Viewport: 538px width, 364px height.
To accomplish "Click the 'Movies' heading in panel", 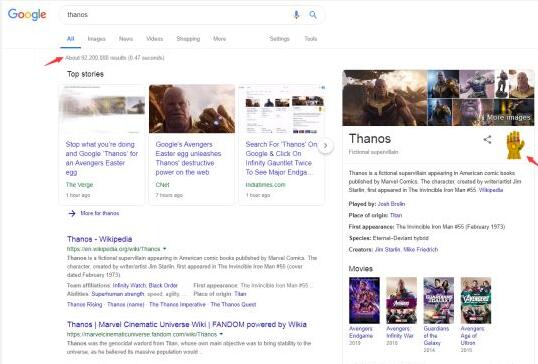I will pos(361,269).
